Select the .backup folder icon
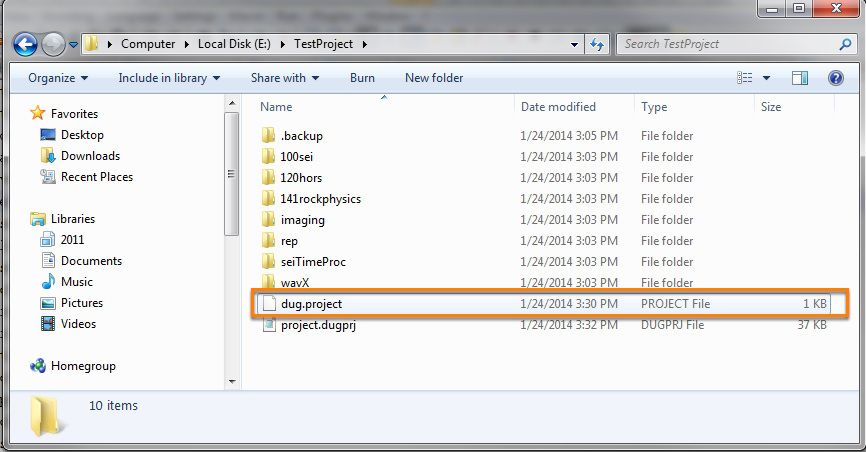The height and width of the screenshot is (452, 866). [x=268, y=135]
